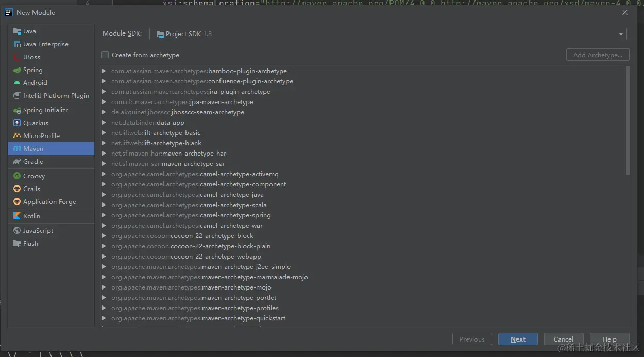Image resolution: width=644 pixels, height=357 pixels.
Task: Select Java Enterprise label in sidebar
Action: (x=46, y=44)
